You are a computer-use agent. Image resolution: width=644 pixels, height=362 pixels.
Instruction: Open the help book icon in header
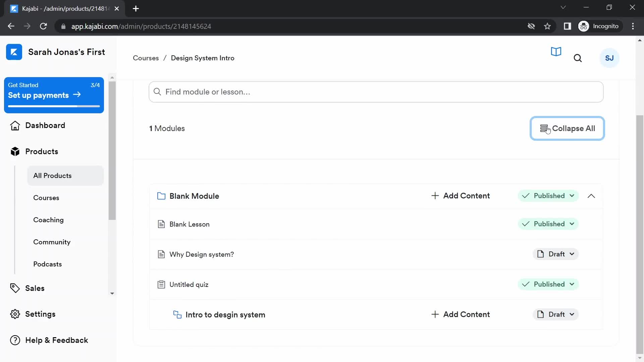(x=556, y=52)
